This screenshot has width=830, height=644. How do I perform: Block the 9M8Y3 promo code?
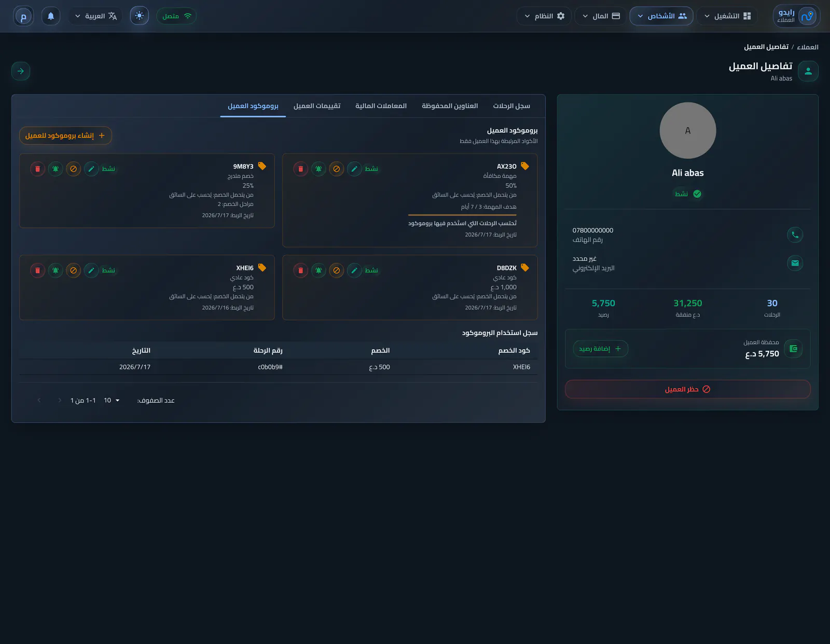(74, 169)
